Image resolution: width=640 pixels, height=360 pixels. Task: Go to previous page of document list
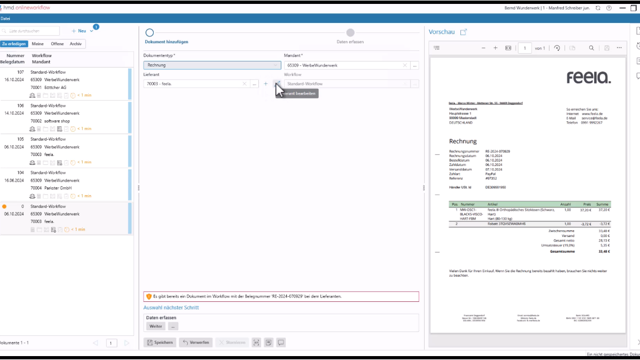96,343
